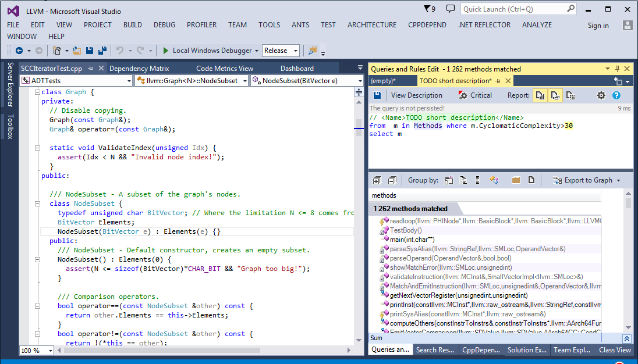Click the Redo arrow icon

click(x=140, y=51)
